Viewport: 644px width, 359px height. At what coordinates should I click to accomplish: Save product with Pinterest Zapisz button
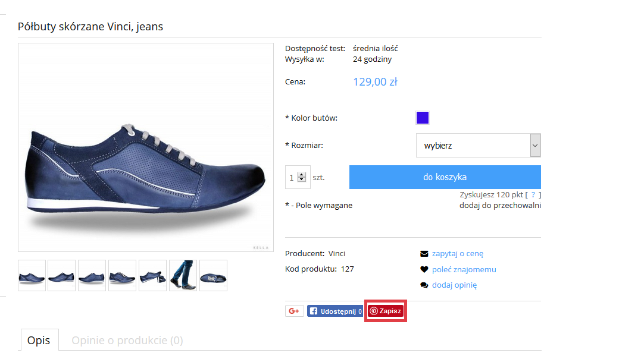[386, 311]
